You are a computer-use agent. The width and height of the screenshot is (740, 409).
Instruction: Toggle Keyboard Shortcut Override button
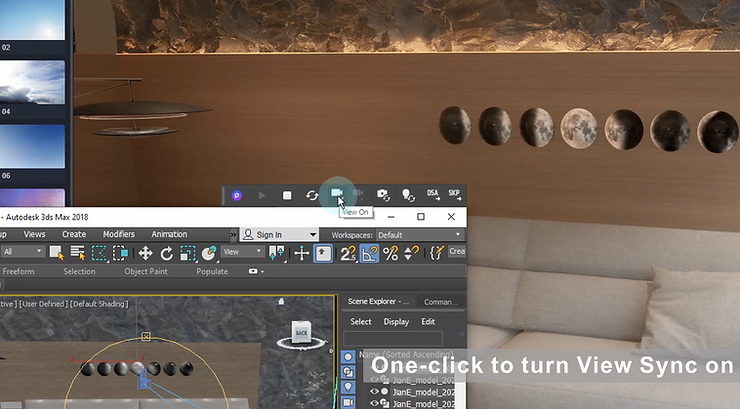pos(323,253)
